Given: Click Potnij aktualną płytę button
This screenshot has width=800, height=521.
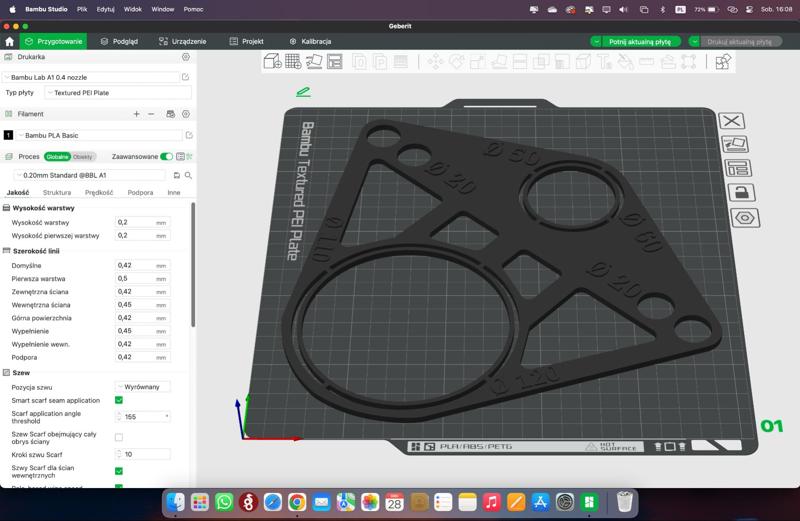Looking at the screenshot, I should click(640, 41).
